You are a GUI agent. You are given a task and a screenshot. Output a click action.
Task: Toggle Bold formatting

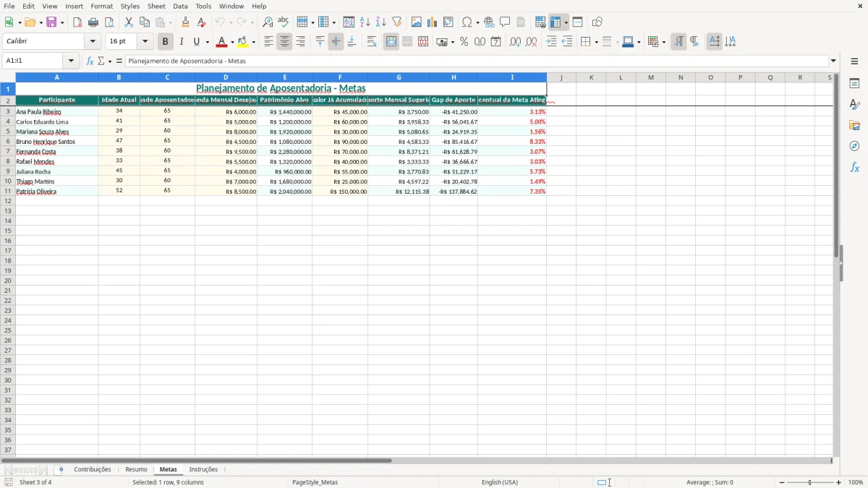pos(165,42)
